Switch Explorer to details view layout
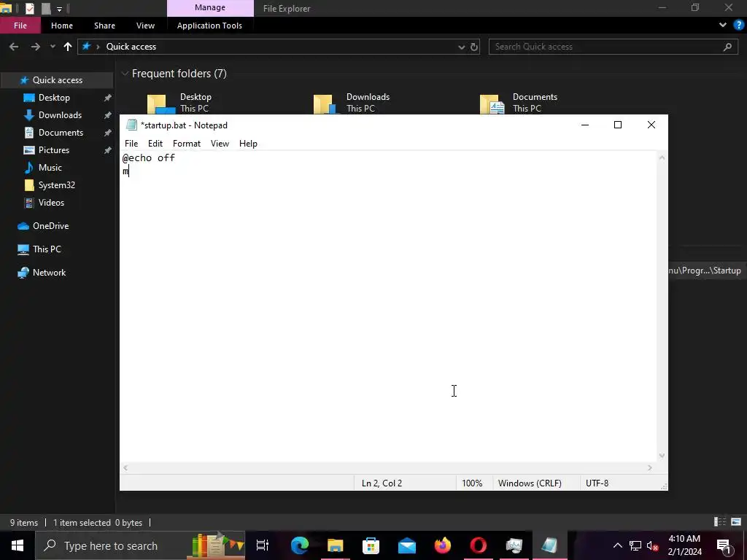The width and height of the screenshot is (747, 560). click(720, 522)
